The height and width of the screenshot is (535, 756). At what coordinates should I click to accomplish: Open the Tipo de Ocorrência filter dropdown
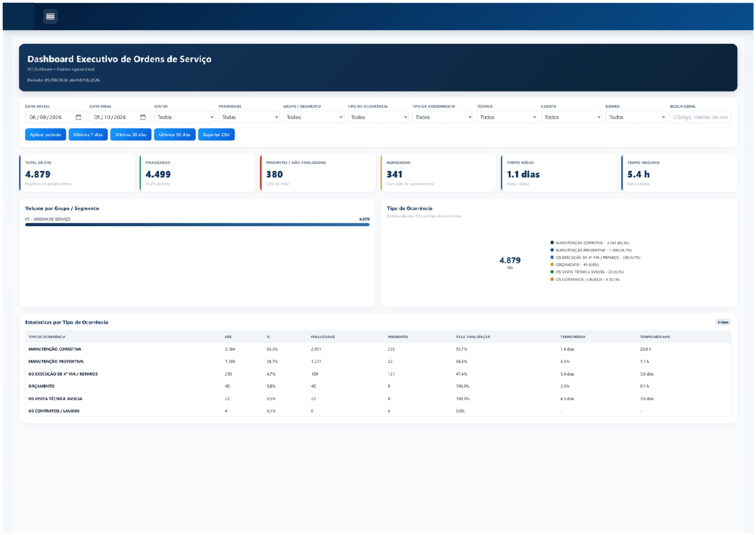pos(378,117)
